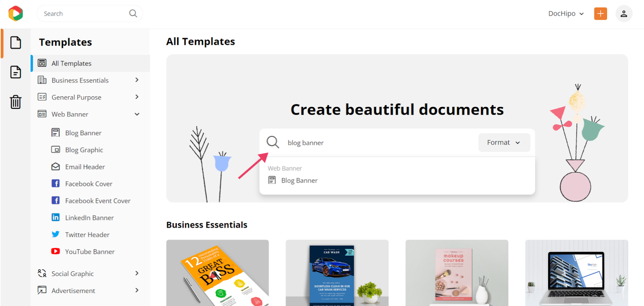Open the user profile icon

(623, 14)
